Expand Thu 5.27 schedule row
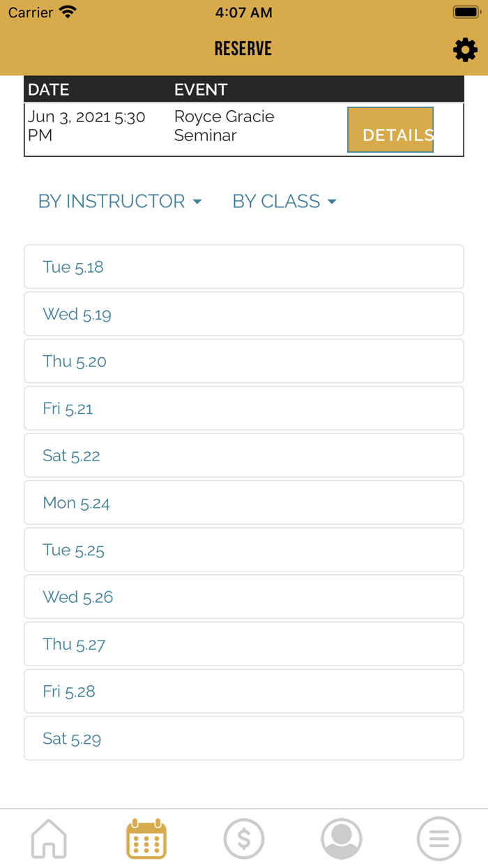Image resolution: width=488 pixels, height=868 pixels. click(x=244, y=644)
